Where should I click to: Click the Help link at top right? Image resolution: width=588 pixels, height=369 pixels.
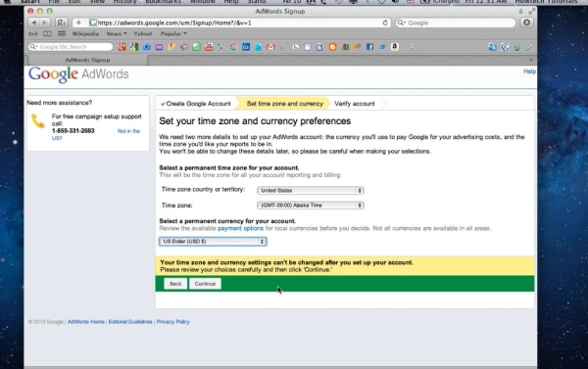point(529,71)
